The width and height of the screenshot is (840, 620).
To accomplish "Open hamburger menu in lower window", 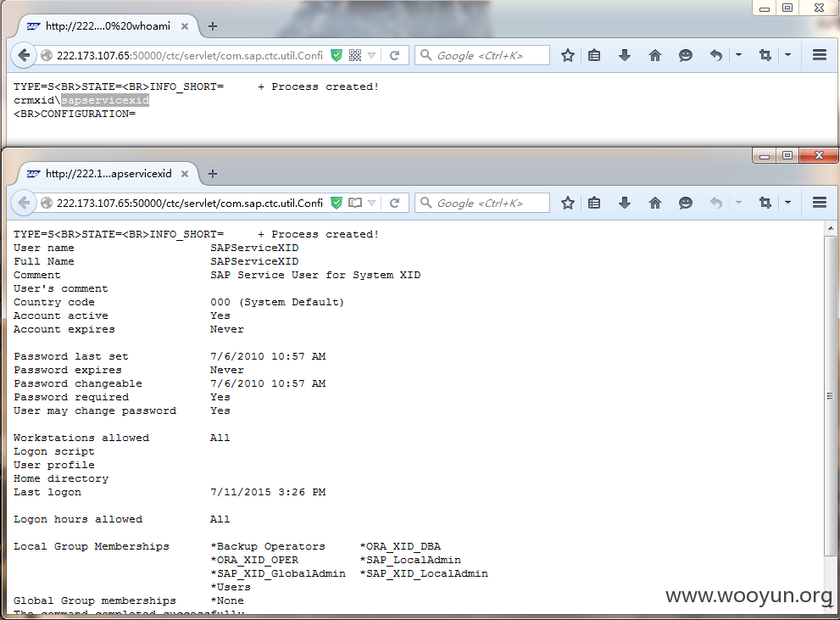I will point(819,202).
